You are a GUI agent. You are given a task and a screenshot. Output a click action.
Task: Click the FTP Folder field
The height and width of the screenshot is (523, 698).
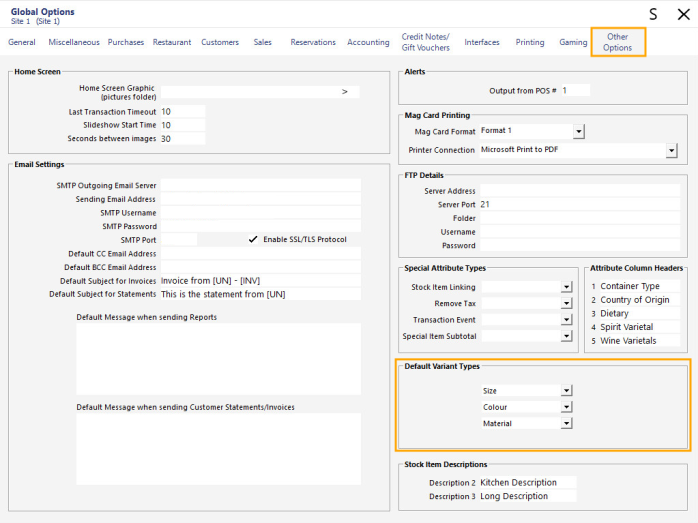coord(580,218)
